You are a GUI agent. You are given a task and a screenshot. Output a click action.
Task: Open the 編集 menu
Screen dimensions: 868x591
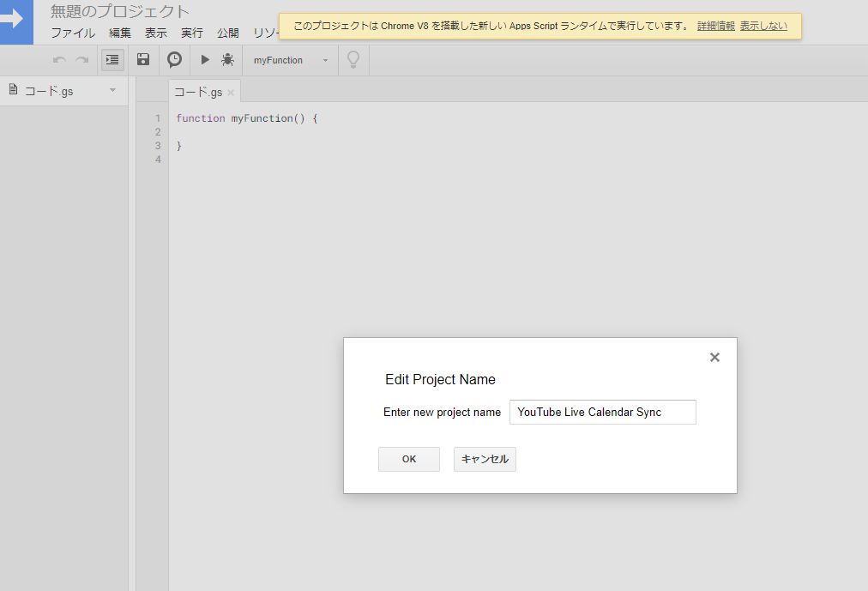[120, 33]
